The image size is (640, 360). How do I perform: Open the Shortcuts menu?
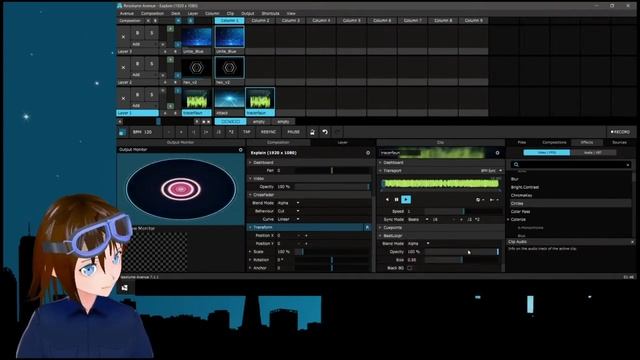tap(270, 13)
